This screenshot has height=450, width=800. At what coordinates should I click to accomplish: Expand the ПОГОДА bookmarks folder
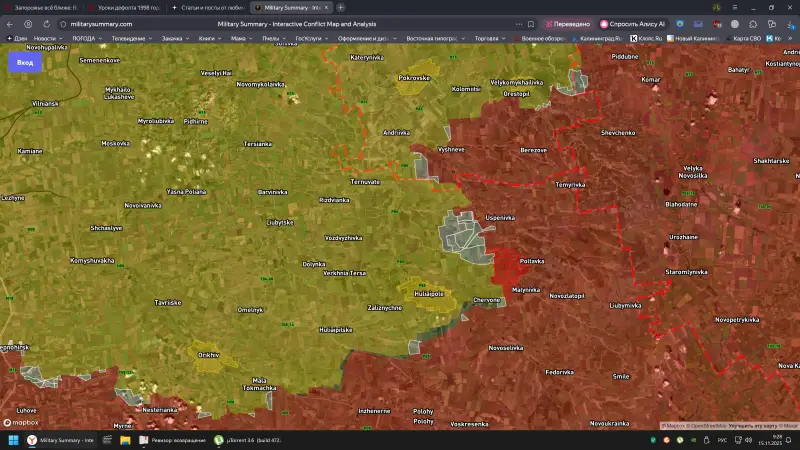[86, 38]
